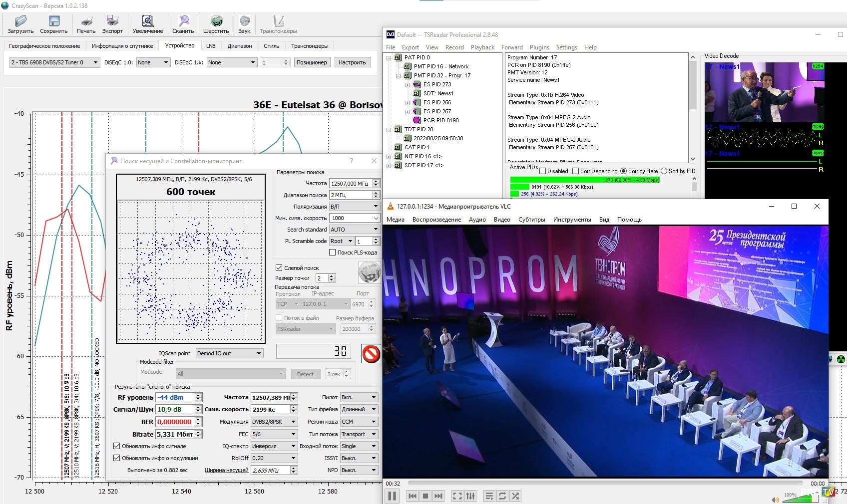
Task: Switch to the Транспондеры tab
Action: 310,46
